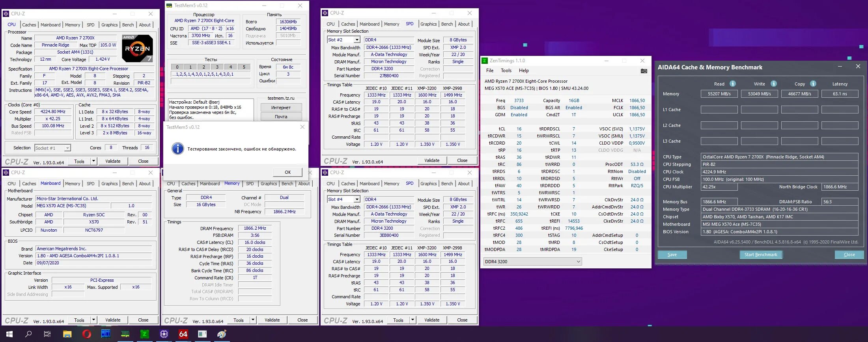Open the Help menu in ZenTimings
Viewport: 868px width, 342px height.
(x=524, y=71)
